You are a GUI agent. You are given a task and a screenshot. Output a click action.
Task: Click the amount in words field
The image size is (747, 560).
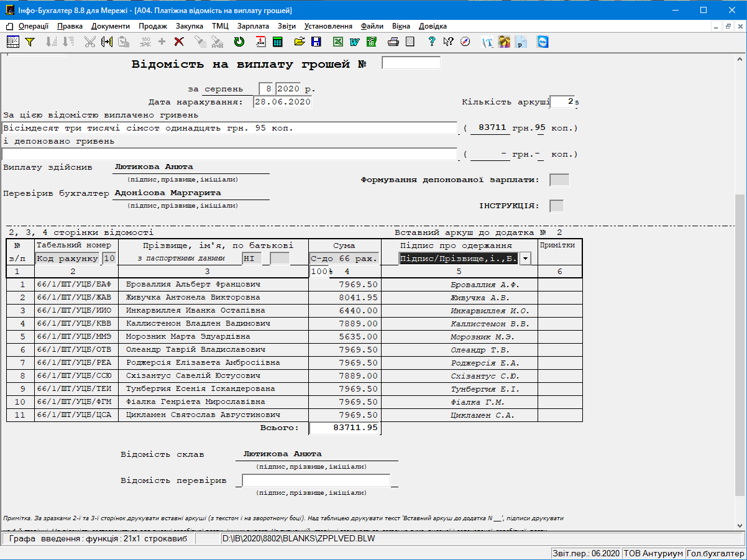click(x=230, y=128)
